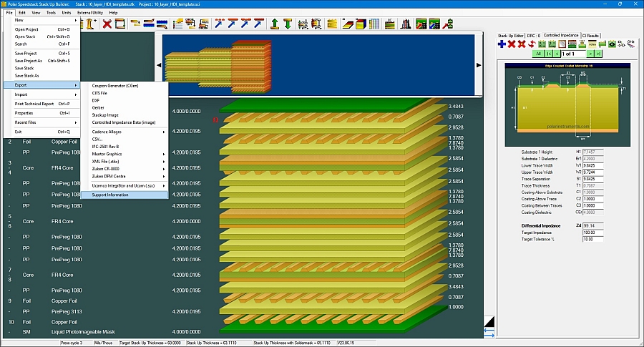644x347 pixels.
Task: Show all structures with the All button
Action: 538,54
